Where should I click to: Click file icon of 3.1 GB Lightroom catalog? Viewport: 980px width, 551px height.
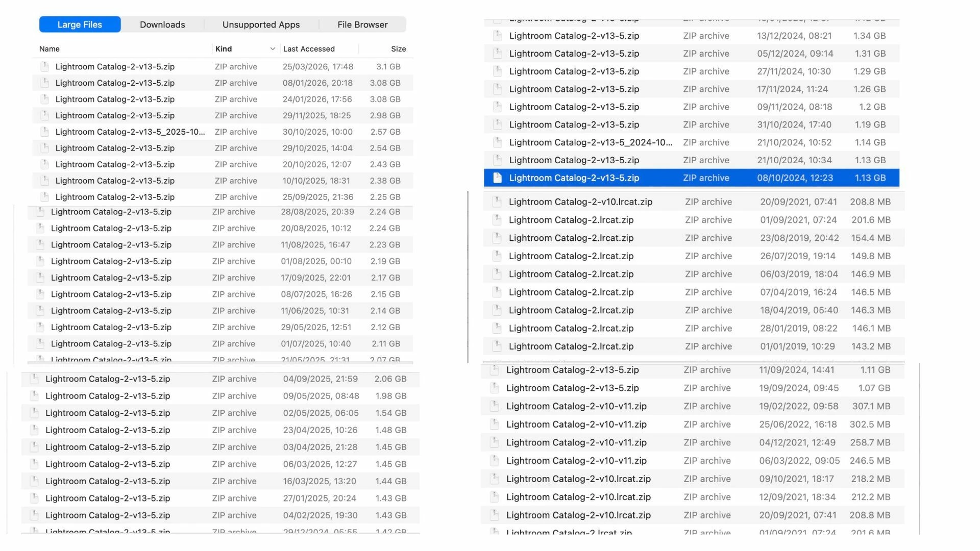(x=45, y=66)
